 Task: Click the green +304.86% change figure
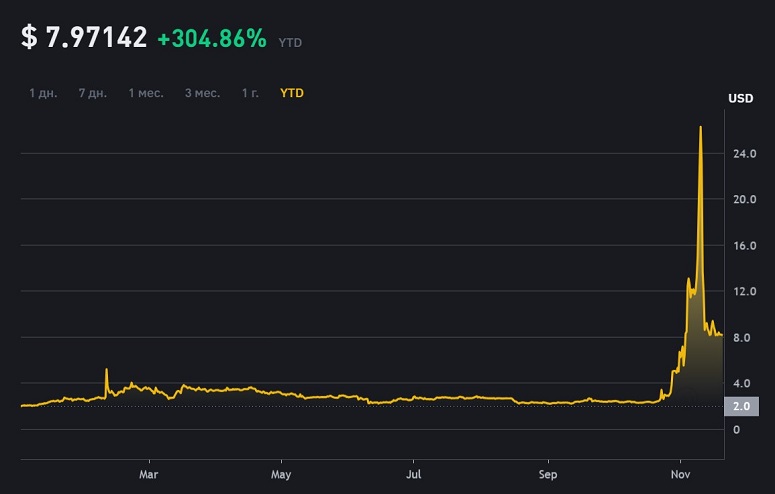click(x=212, y=39)
